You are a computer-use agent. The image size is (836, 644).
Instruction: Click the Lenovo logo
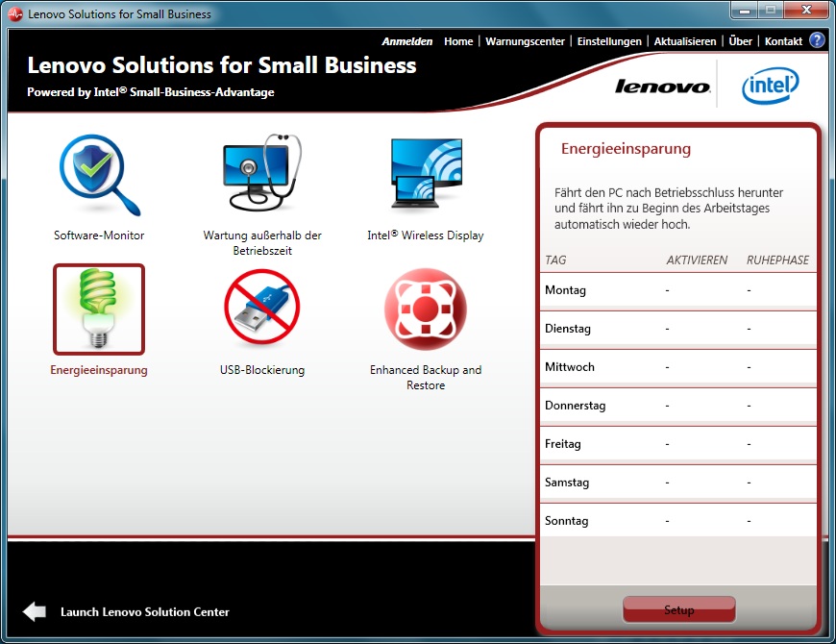663,87
